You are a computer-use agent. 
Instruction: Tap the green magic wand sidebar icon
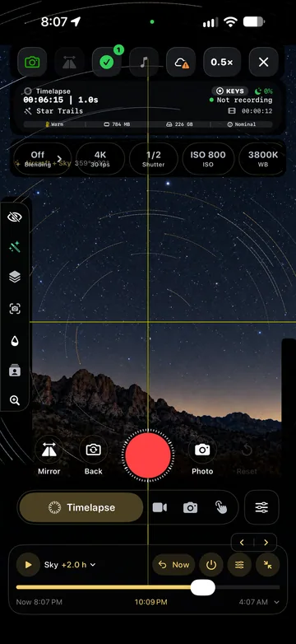tap(15, 247)
